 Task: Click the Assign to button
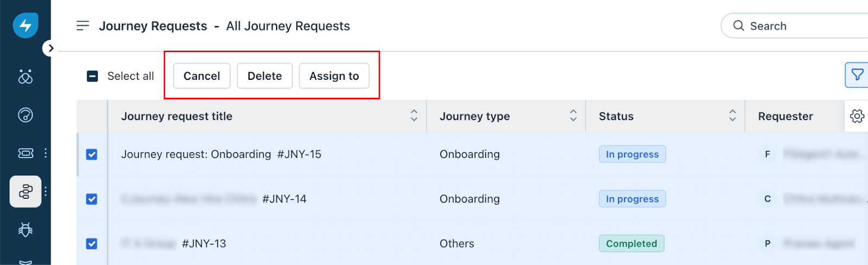[x=334, y=76]
